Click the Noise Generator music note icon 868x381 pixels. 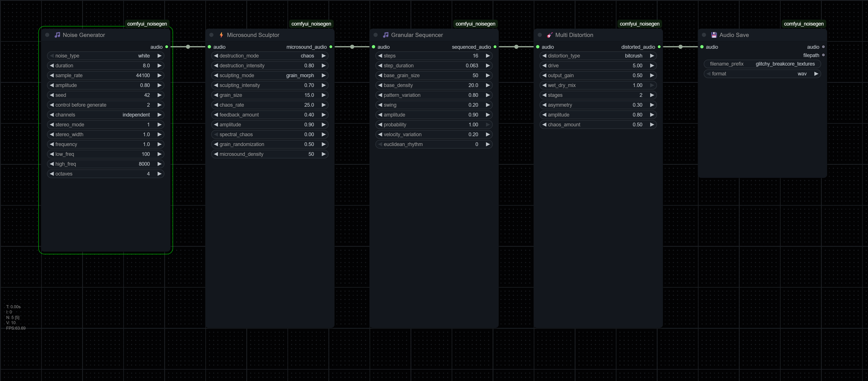(x=57, y=35)
